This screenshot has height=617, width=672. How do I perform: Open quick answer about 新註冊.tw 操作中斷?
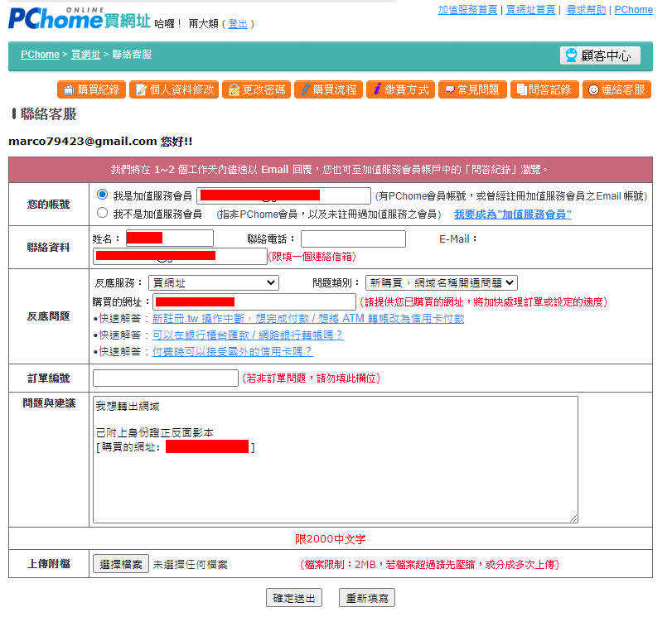point(308,318)
